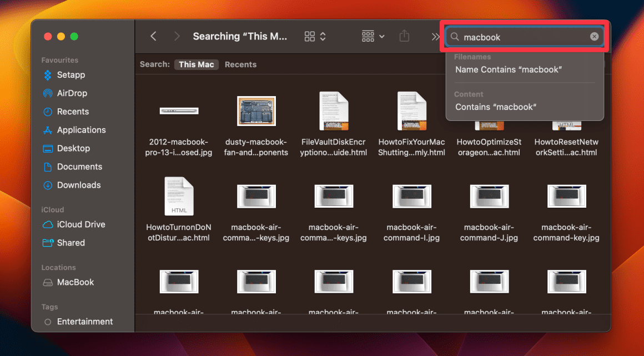Select iCloud Drive in the sidebar

(x=79, y=224)
